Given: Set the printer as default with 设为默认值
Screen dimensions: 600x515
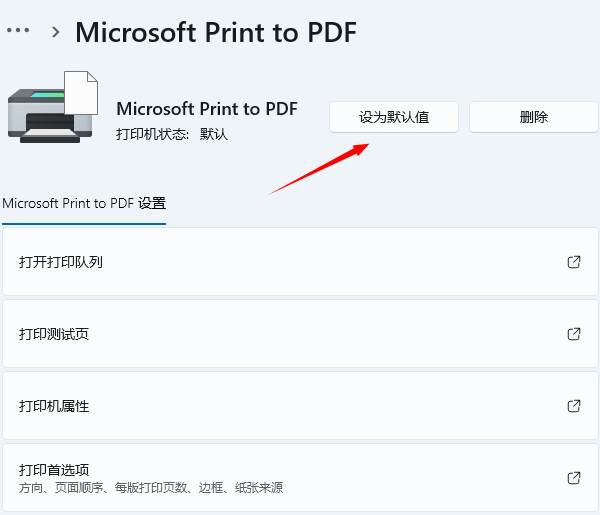Looking at the screenshot, I should [394, 117].
